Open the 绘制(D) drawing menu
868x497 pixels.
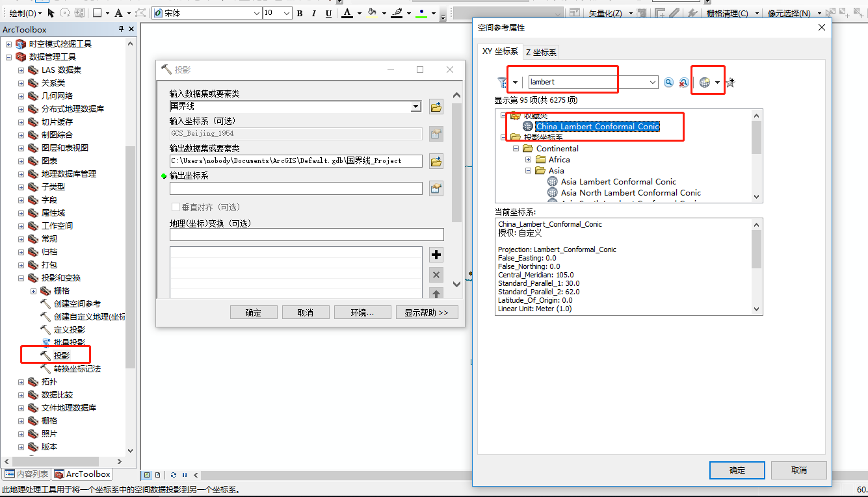pos(25,13)
